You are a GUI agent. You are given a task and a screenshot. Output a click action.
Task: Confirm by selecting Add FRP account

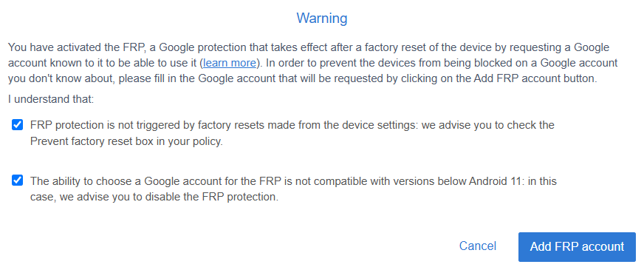[x=577, y=247]
